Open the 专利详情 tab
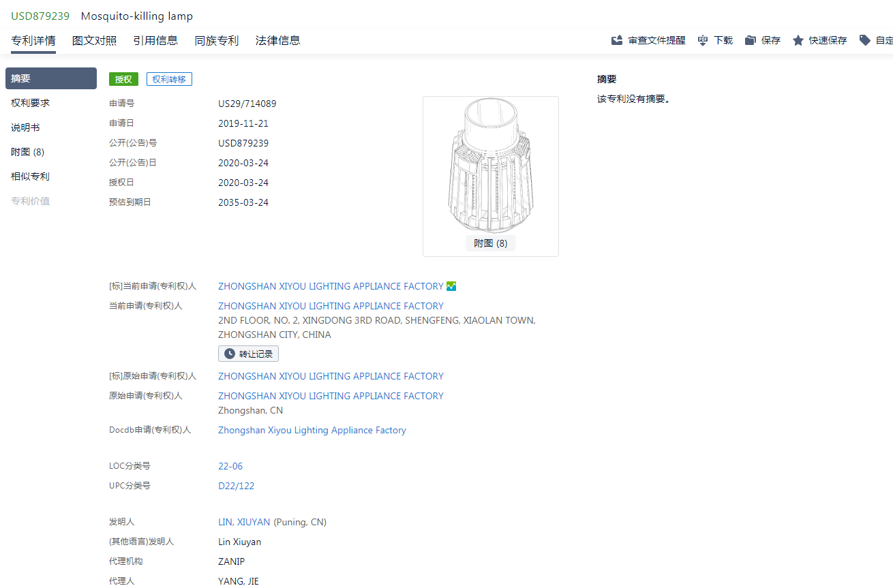 pyautogui.click(x=33, y=40)
